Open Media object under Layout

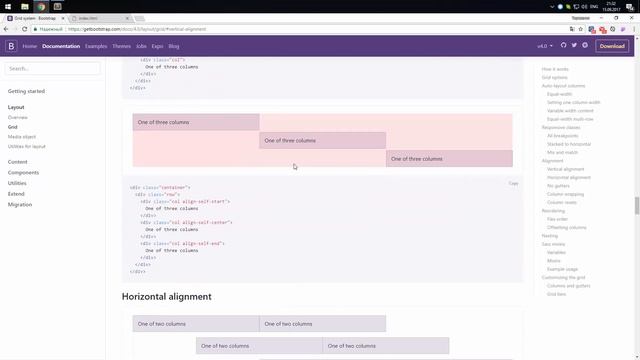coord(22,137)
